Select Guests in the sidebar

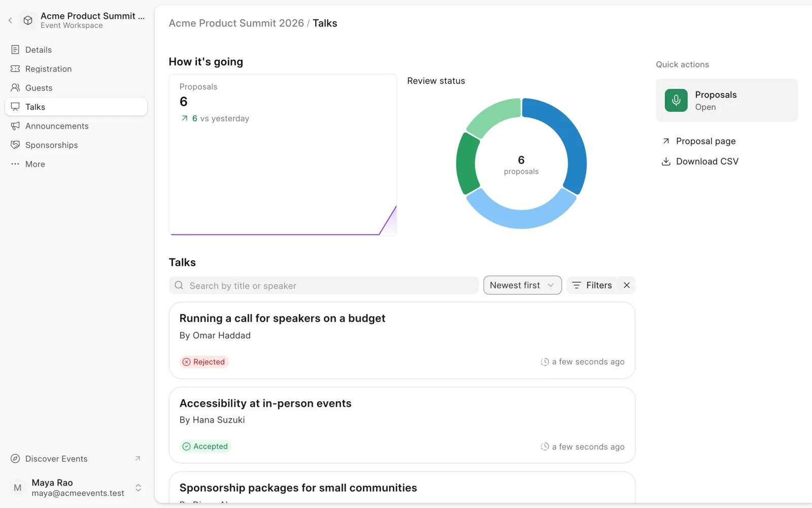pyautogui.click(x=76, y=88)
